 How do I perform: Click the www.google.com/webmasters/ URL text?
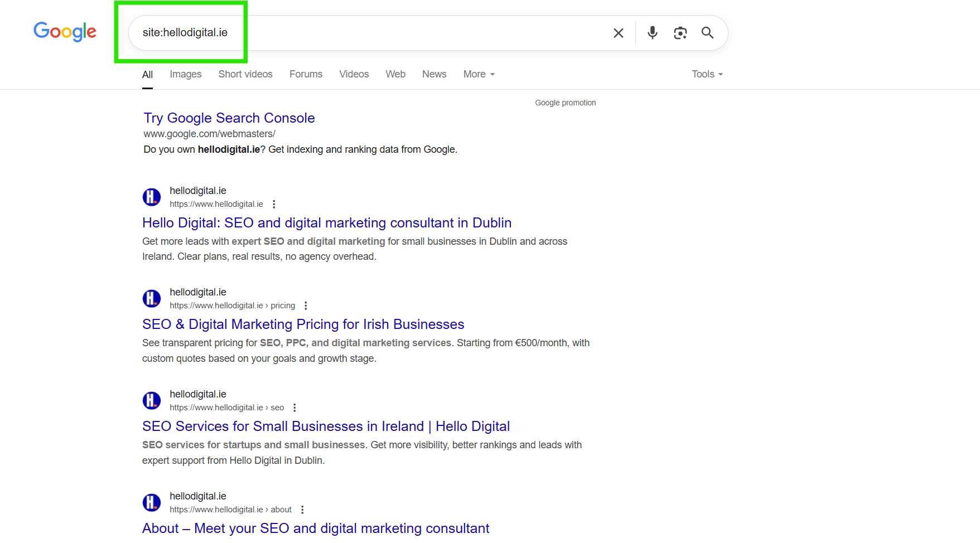click(209, 134)
